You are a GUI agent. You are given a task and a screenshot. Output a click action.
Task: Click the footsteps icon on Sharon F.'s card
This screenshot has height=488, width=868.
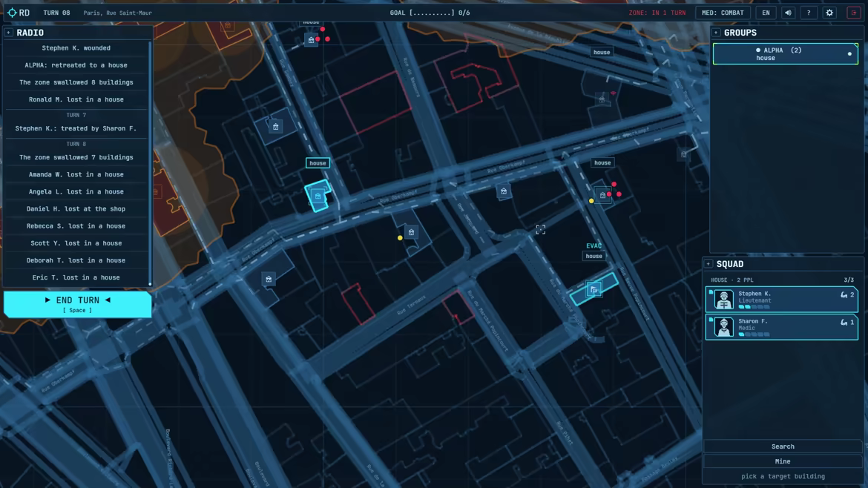(x=844, y=322)
